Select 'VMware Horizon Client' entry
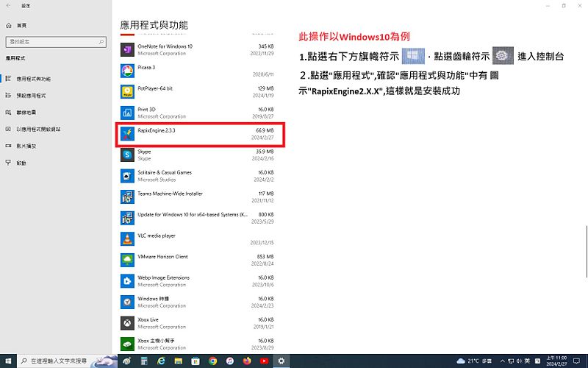This screenshot has width=588, height=368. [x=198, y=260]
